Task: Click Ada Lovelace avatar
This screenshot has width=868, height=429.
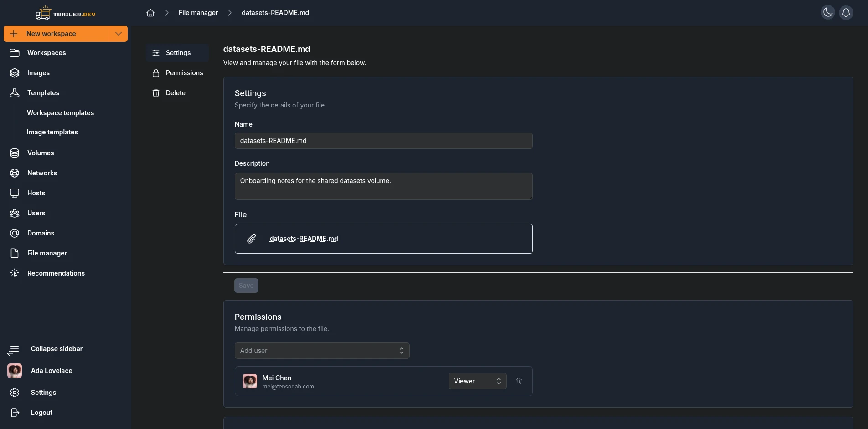Action: 15,371
